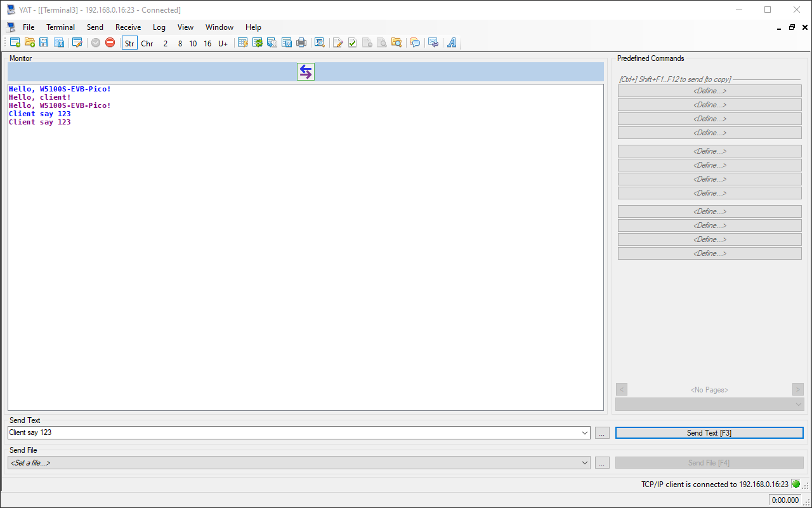The image size is (812, 508).
Task: Click the '0:00.000' timer in the status bar
Action: tap(785, 500)
